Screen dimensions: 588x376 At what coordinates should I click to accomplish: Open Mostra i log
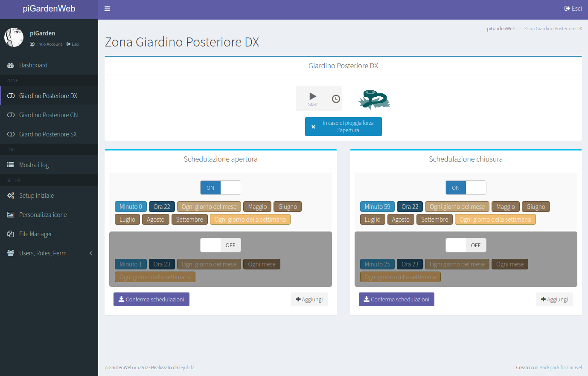[x=49, y=165]
